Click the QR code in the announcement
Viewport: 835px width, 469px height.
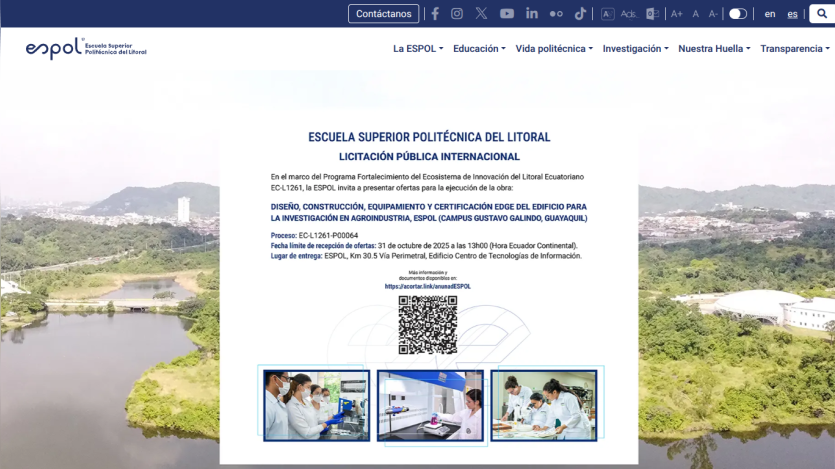(428, 325)
